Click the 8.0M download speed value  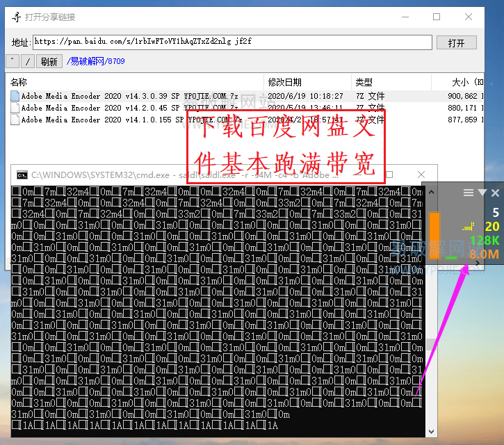pyautogui.click(x=484, y=254)
